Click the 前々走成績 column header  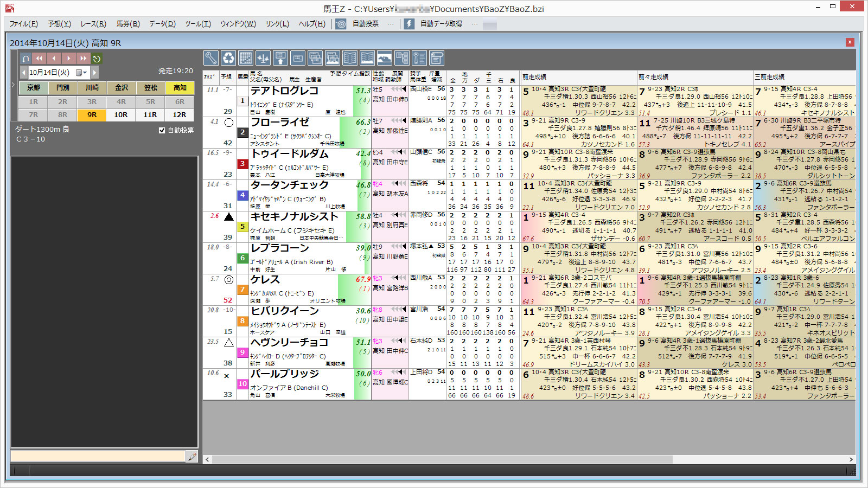tap(695, 77)
